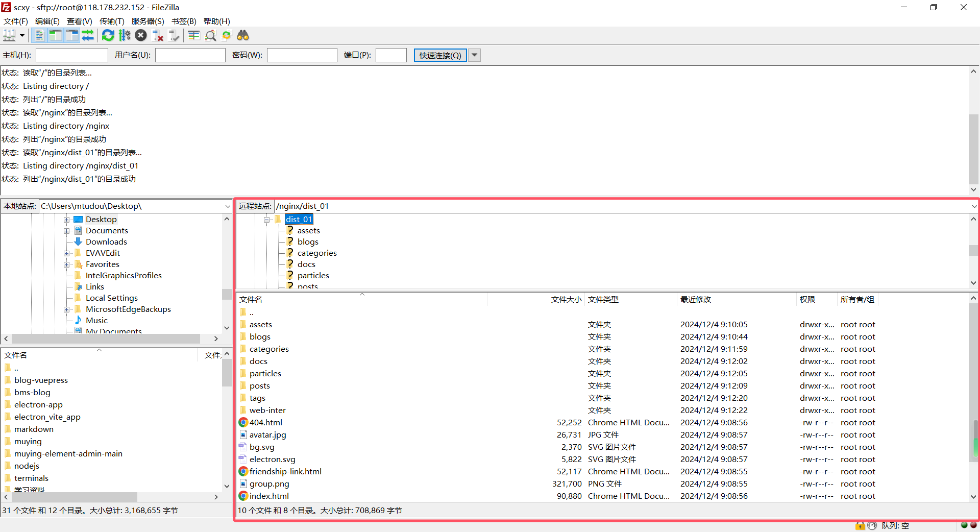The image size is (980, 532).
Task: Click the 端口(P) port input field
Action: click(391, 55)
